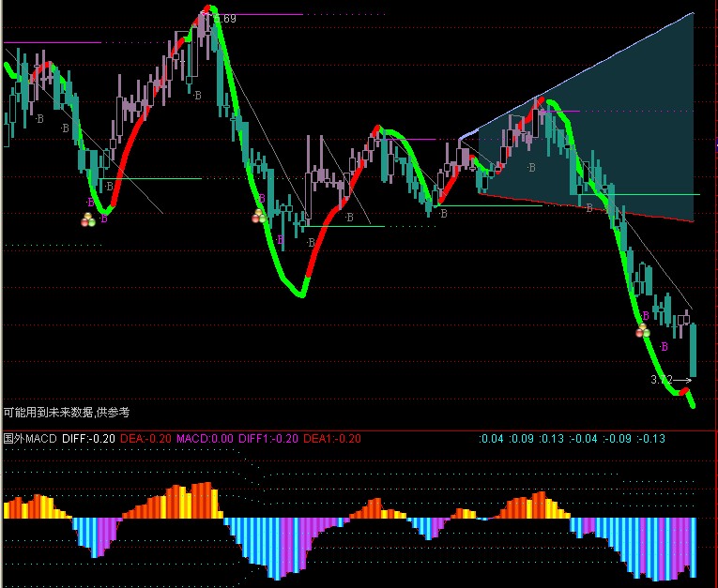The image size is (718, 588).
Task: Click the magenta DIFF1:-0.20 readout
Action: point(268,438)
